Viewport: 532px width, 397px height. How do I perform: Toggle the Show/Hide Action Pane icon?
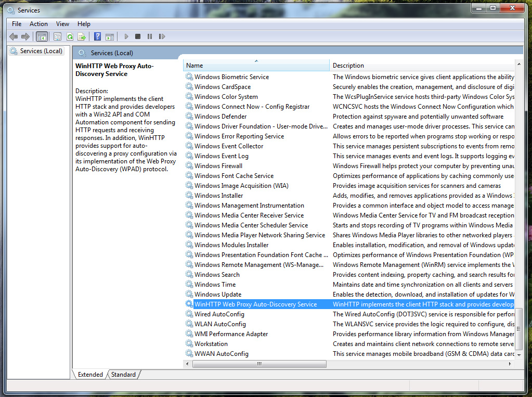point(110,36)
